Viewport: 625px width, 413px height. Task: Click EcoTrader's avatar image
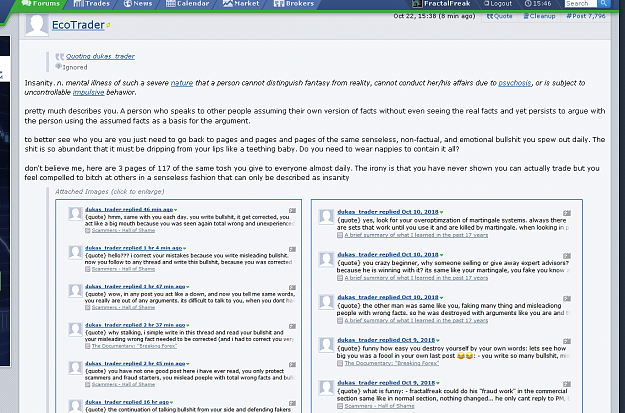coord(37,25)
